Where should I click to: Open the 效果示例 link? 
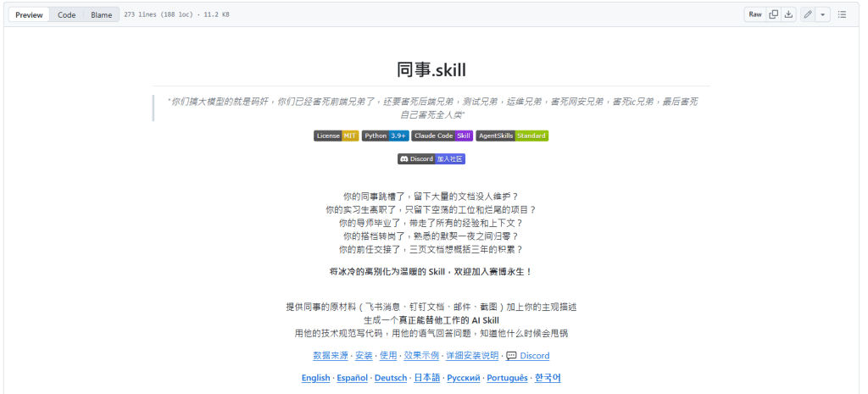point(421,356)
